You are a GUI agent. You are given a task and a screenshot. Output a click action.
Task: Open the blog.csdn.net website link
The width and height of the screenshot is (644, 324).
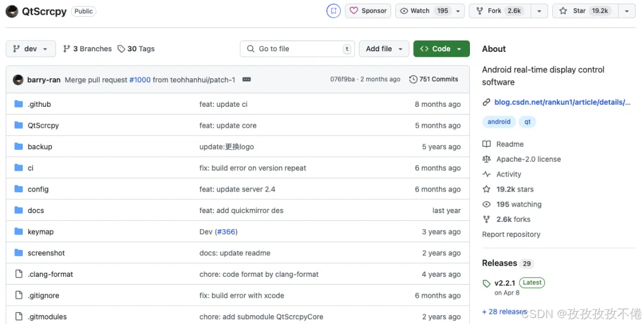click(562, 102)
